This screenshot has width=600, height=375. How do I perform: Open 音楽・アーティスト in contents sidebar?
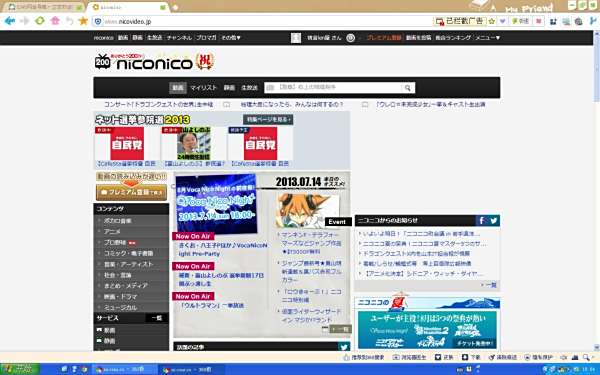[129, 264]
